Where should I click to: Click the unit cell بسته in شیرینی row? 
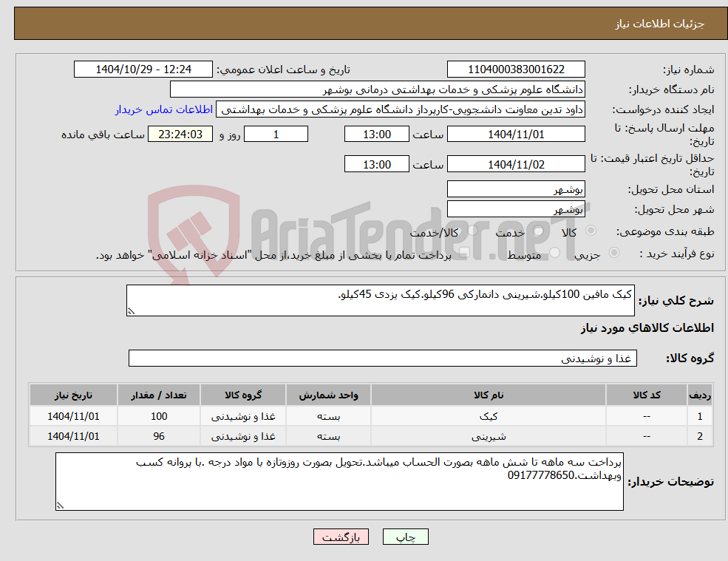click(328, 436)
